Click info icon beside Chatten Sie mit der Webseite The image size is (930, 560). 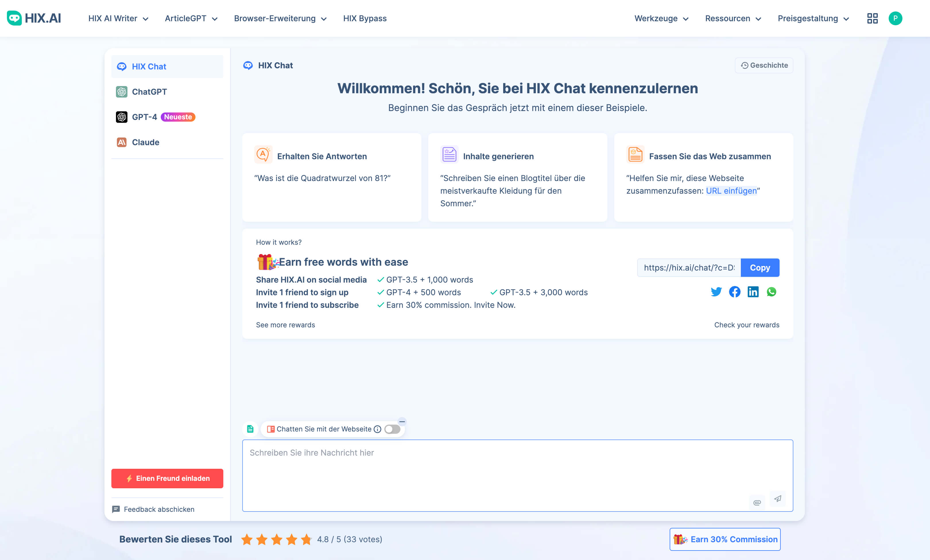coord(377,429)
